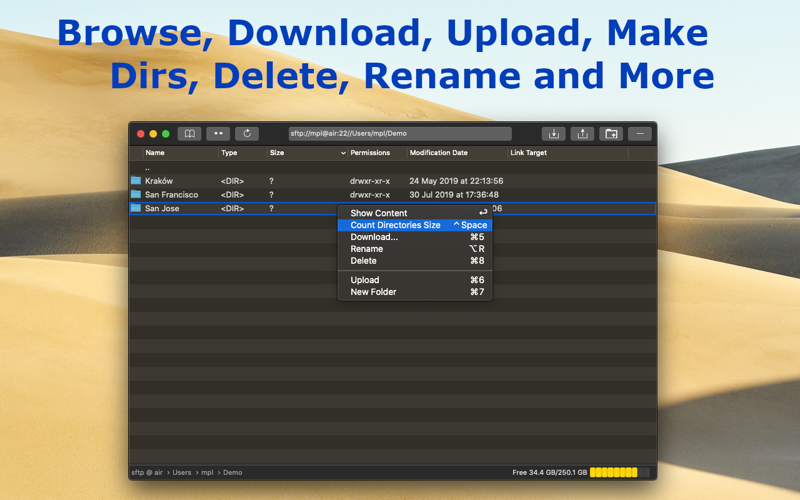
Task: Select the San Francisco folder name
Action: click(x=171, y=194)
